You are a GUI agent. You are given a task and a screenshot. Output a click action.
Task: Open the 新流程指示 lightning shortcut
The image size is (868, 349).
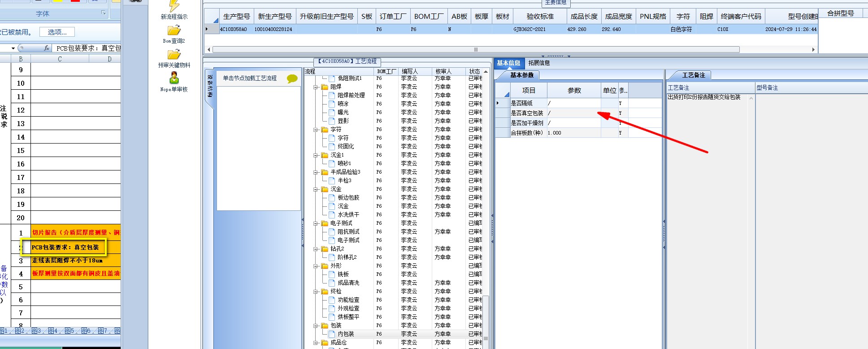pyautogui.click(x=174, y=10)
